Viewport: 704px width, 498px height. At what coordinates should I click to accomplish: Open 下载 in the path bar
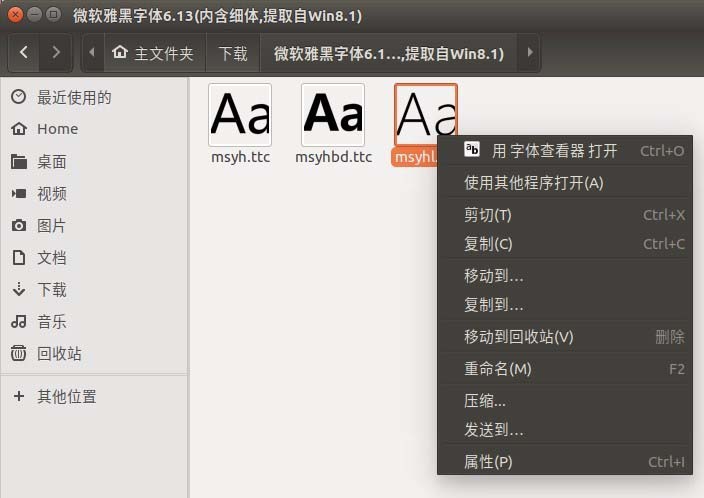tap(233, 53)
